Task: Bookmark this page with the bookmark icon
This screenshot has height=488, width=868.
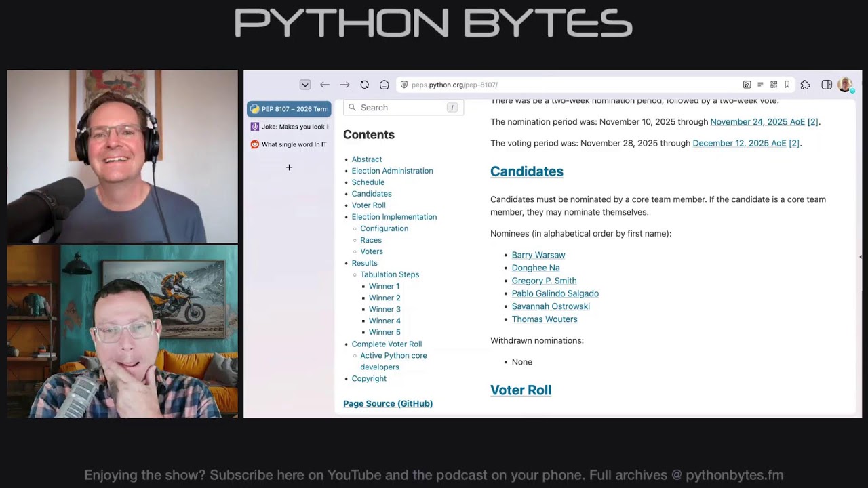Action: [x=787, y=85]
